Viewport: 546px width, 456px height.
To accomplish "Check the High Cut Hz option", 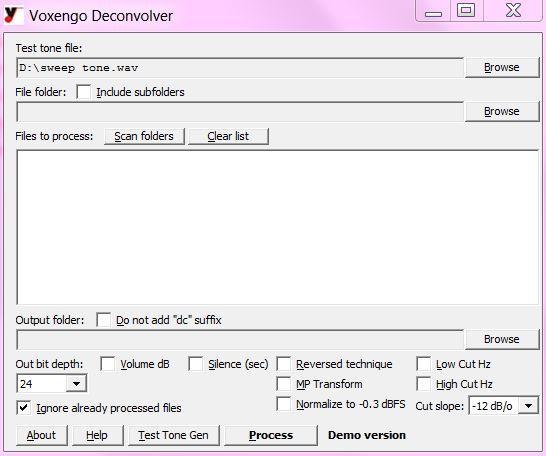I will tap(424, 384).
